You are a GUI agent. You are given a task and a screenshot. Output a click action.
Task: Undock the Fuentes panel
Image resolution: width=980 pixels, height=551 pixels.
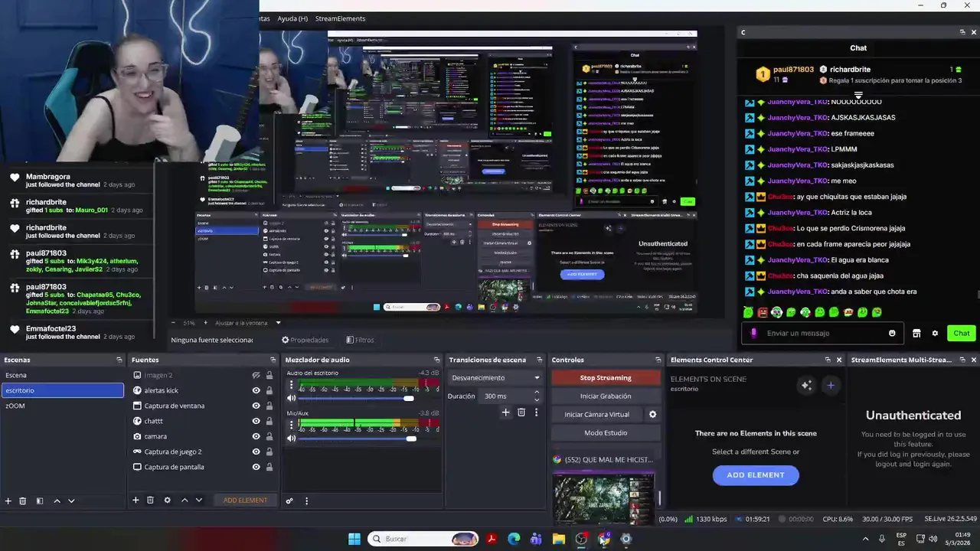(x=273, y=360)
